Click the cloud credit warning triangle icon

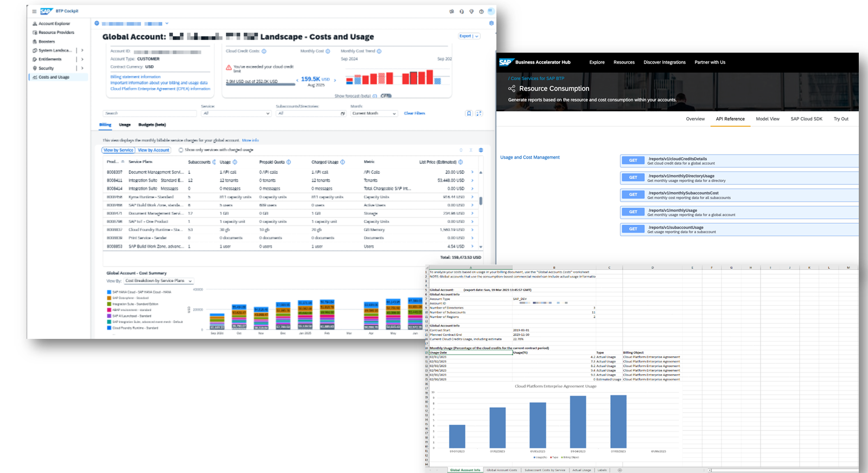pyautogui.click(x=229, y=68)
